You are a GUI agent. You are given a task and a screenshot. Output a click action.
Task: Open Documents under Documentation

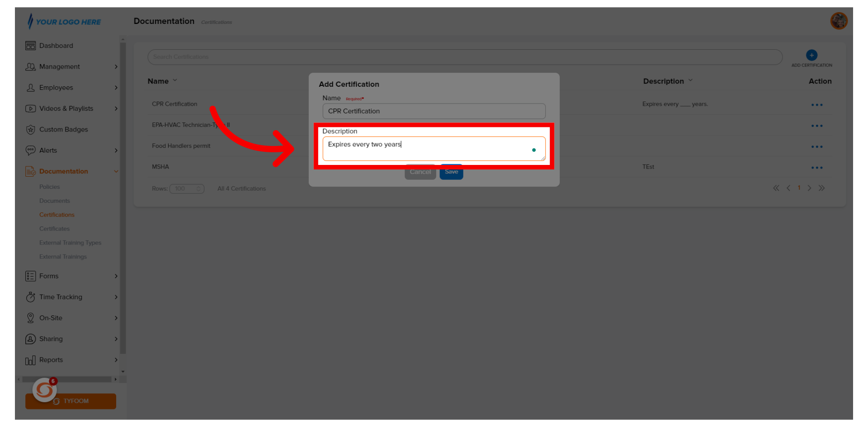pyautogui.click(x=54, y=201)
